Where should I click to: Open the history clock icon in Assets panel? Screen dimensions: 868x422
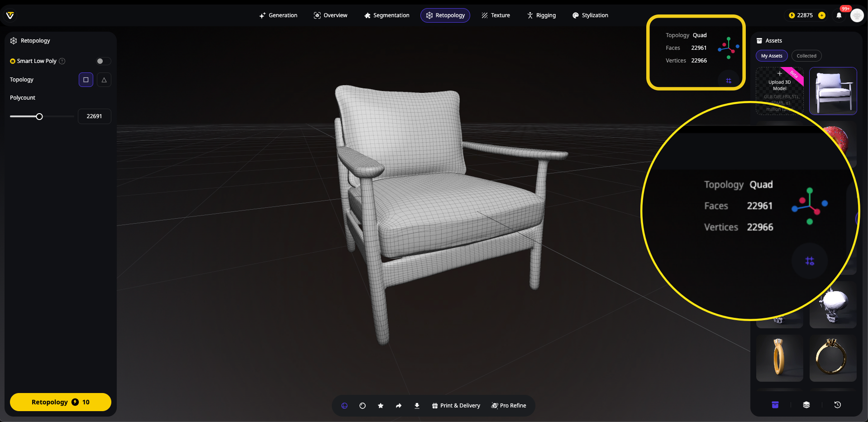click(837, 405)
